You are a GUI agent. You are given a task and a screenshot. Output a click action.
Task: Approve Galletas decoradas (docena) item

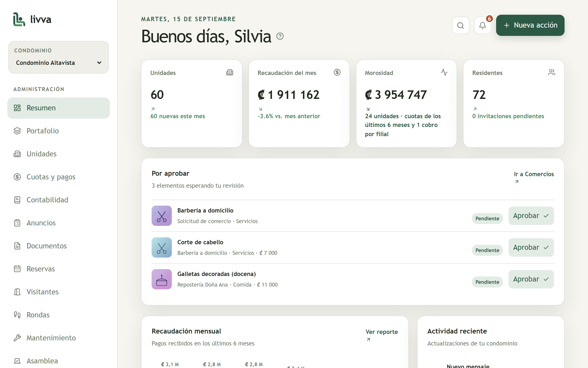(531, 279)
